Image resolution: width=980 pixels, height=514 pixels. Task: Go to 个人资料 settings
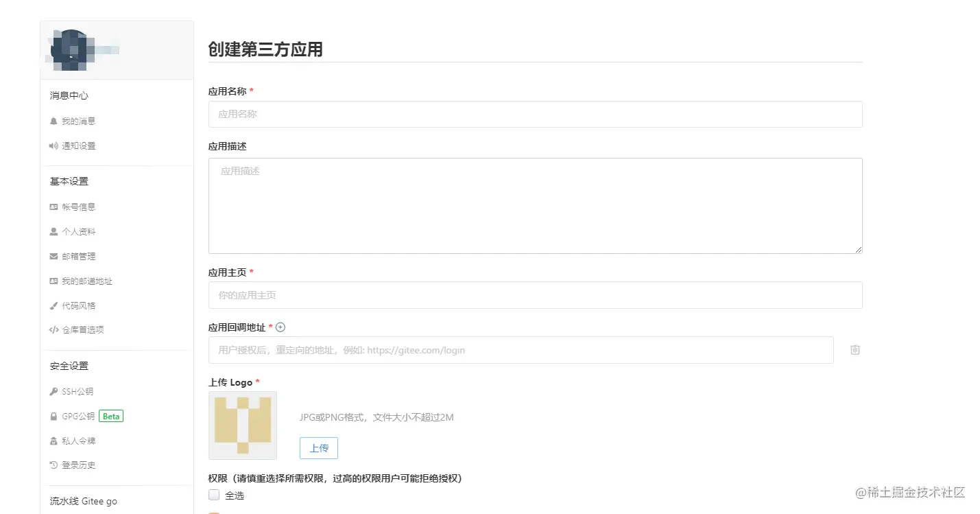pyautogui.click(x=78, y=231)
